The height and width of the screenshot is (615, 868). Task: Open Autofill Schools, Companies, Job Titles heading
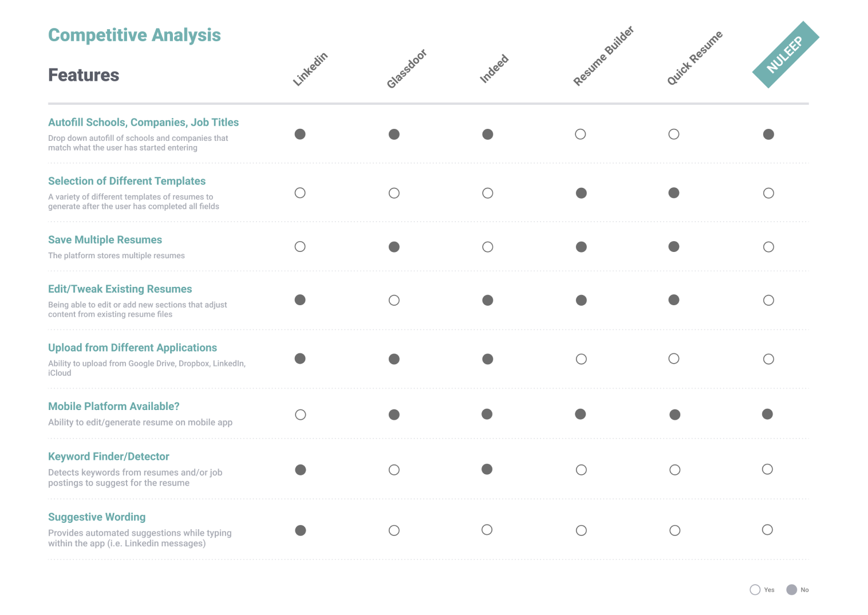point(143,122)
